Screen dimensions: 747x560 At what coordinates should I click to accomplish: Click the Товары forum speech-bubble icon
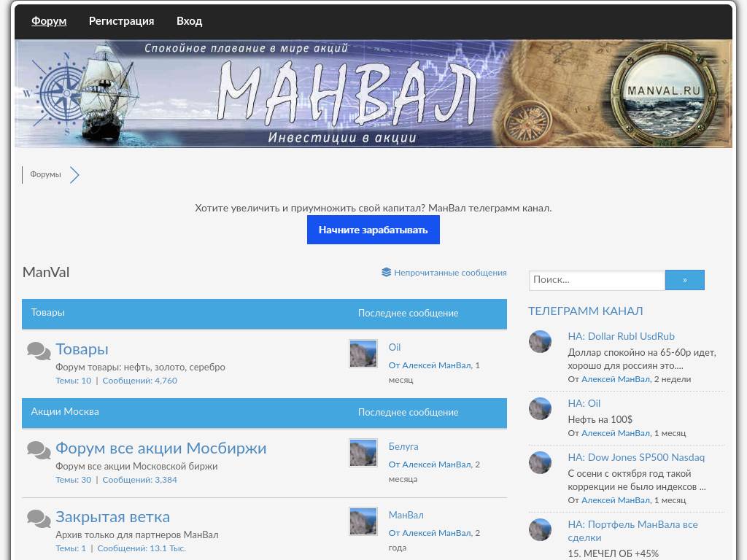coord(38,351)
